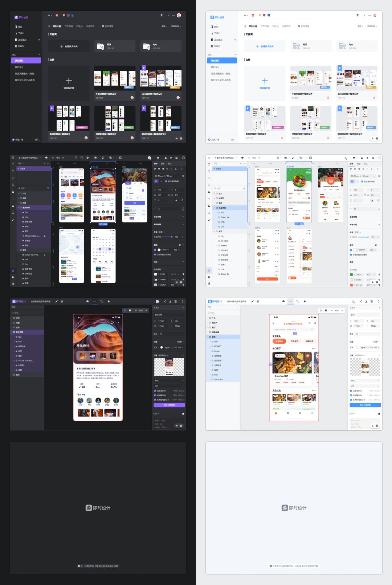Image resolution: width=392 pixels, height=585 pixels.
Task: Click the search icon in dark file browser
Action: 49,26
